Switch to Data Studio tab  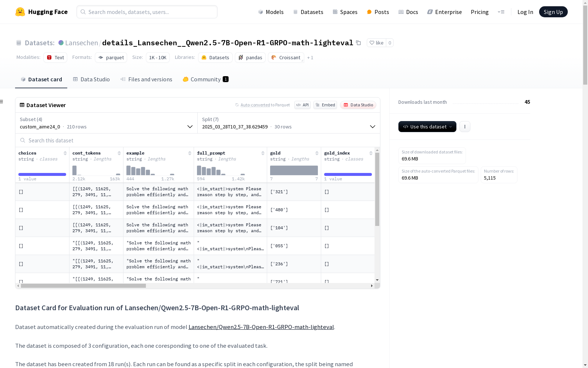[x=92, y=79]
